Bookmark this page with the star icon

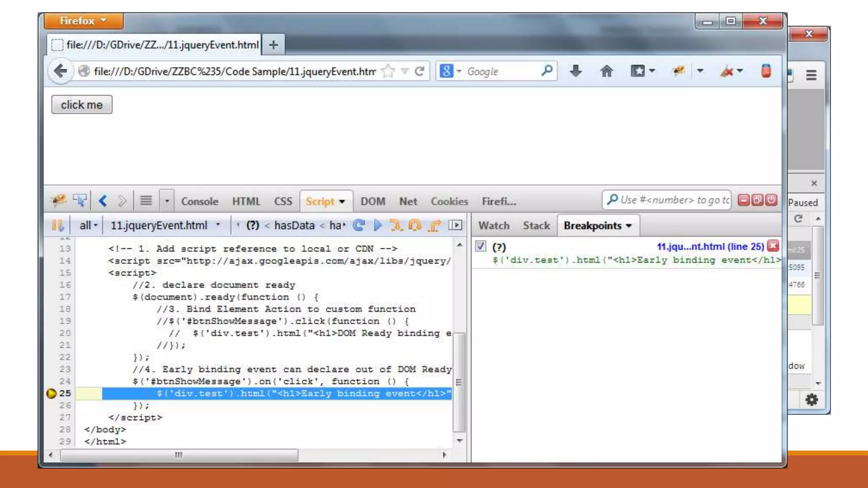[388, 71]
